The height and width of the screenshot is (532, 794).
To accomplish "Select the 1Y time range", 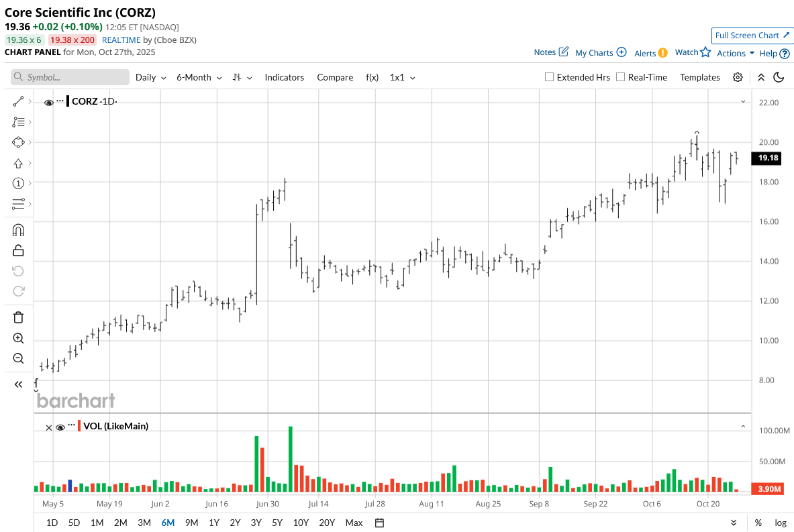I will 214,523.
